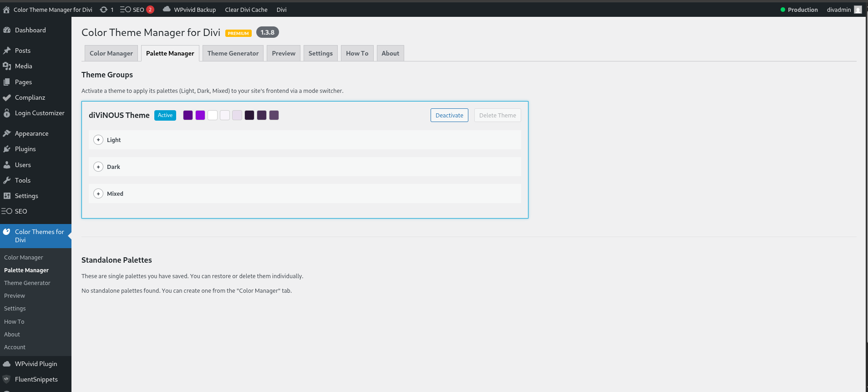Open How To in sidebar submenu
The width and height of the screenshot is (868, 392).
click(14, 321)
